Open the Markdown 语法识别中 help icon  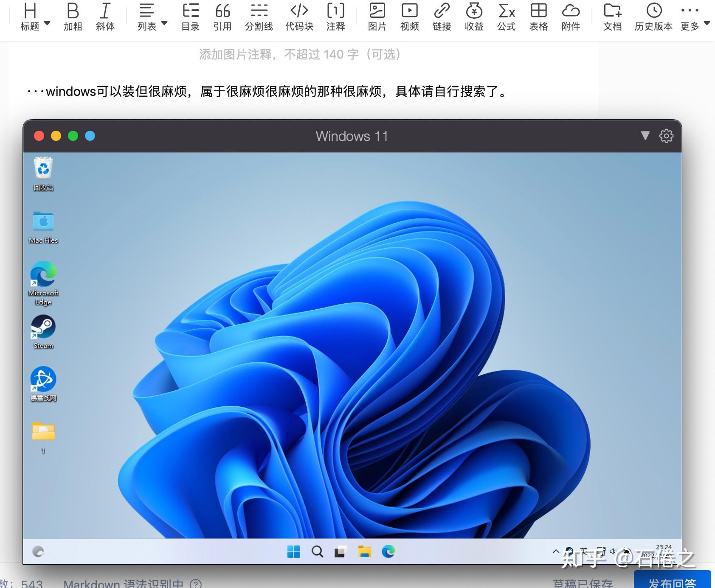(195, 584)
